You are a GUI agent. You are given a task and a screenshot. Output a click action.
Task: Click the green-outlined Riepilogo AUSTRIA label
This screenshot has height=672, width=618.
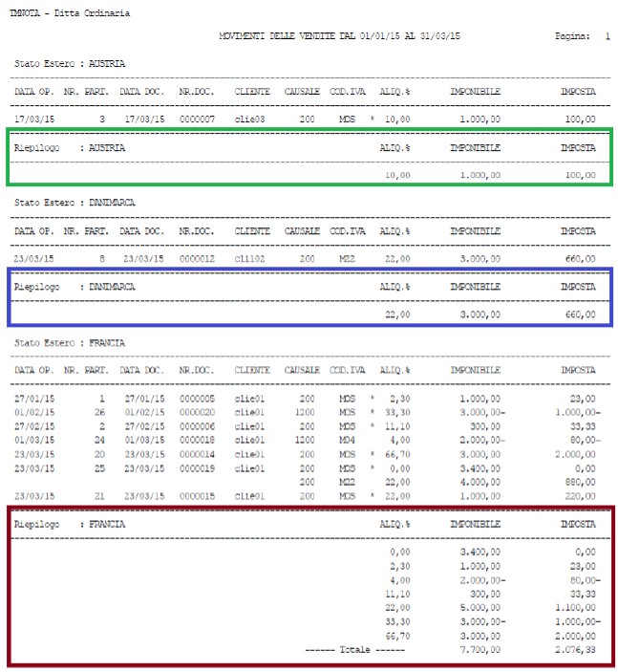coord(70,148)
